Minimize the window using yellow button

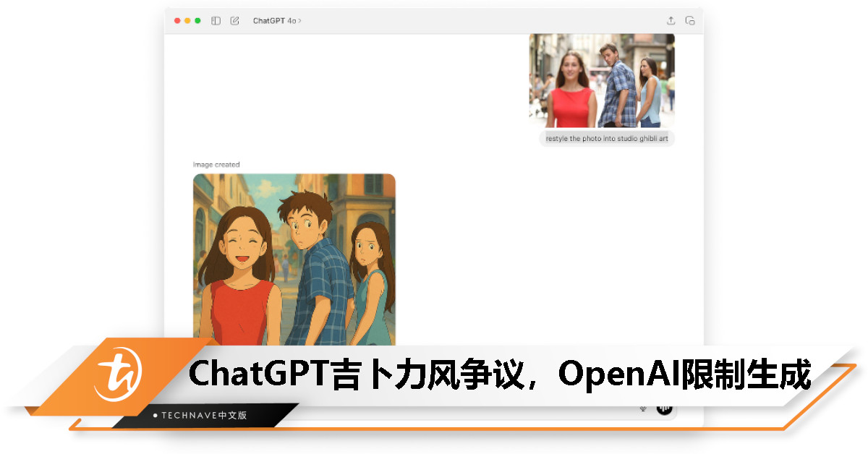[x=188, y=21]
